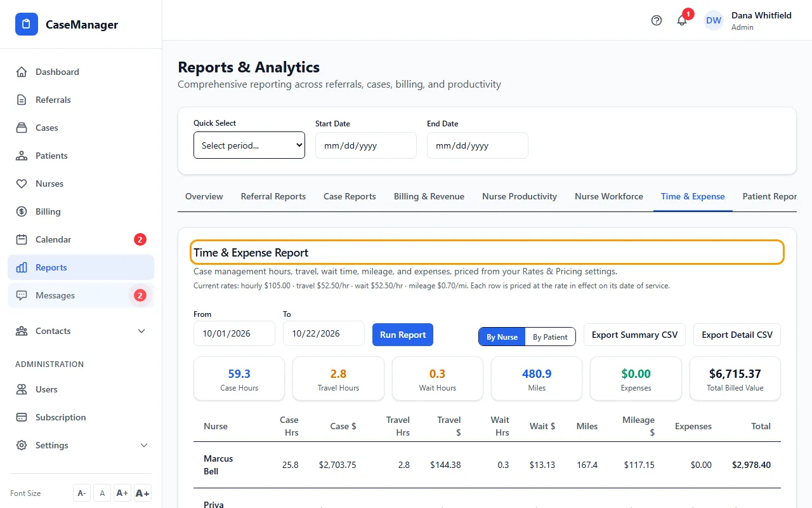Reset font size with A button
The image size is (812, 508).
[x=101, y=493]
